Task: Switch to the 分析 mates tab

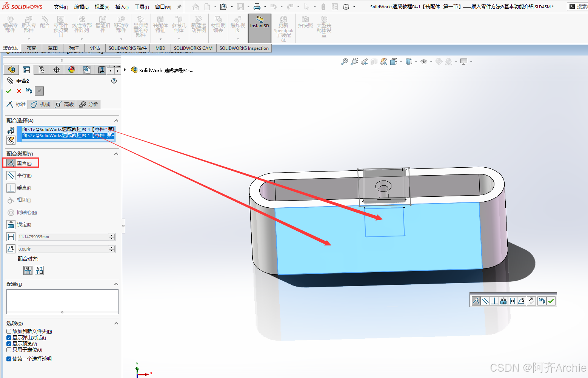Action: [89, 104]
